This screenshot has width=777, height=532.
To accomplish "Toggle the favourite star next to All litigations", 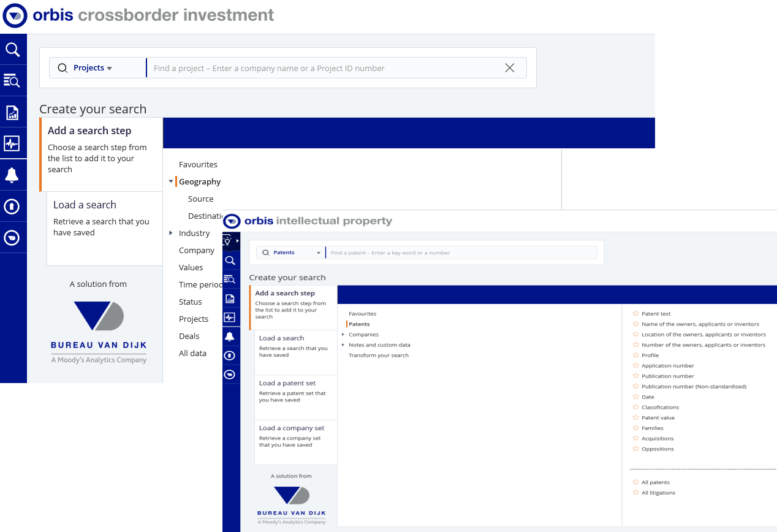I will coord(635,493).
